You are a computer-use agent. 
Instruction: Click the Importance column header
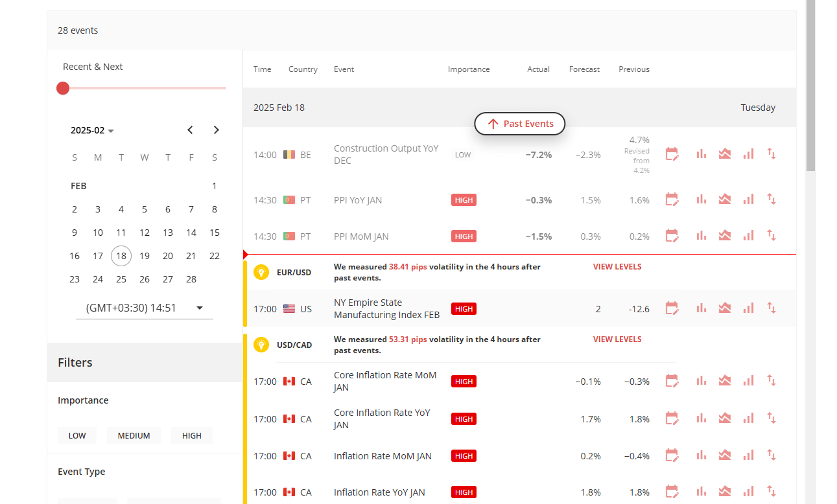tap(469, 69)
